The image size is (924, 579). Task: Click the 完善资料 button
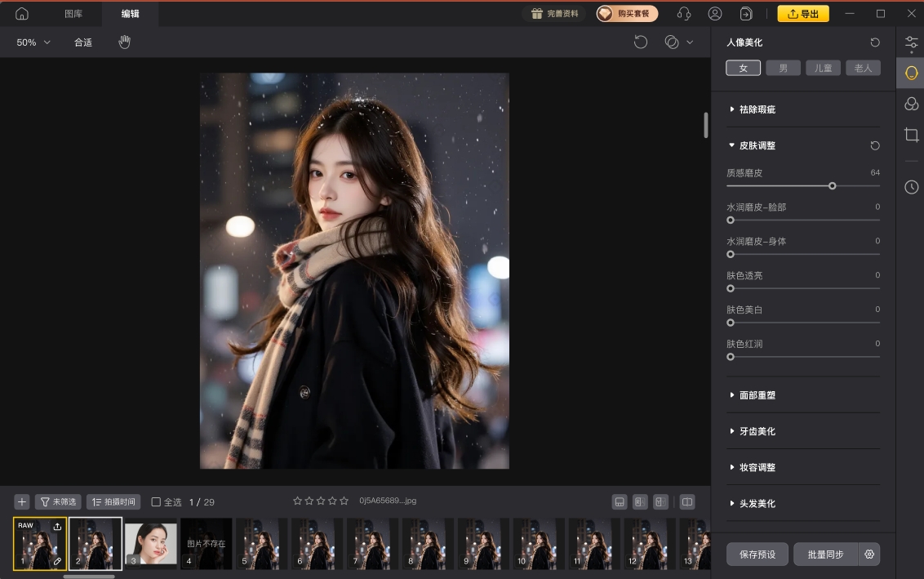tap(554, 14)
